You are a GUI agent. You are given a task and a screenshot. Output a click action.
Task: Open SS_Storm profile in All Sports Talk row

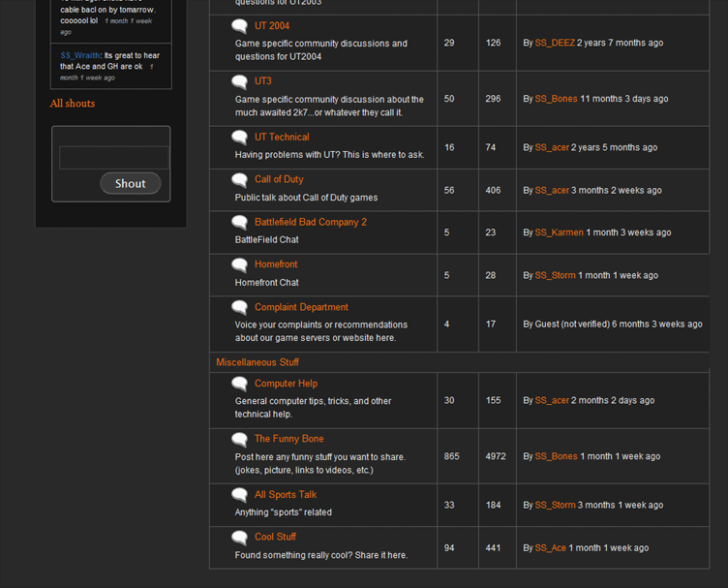[556, 506]
